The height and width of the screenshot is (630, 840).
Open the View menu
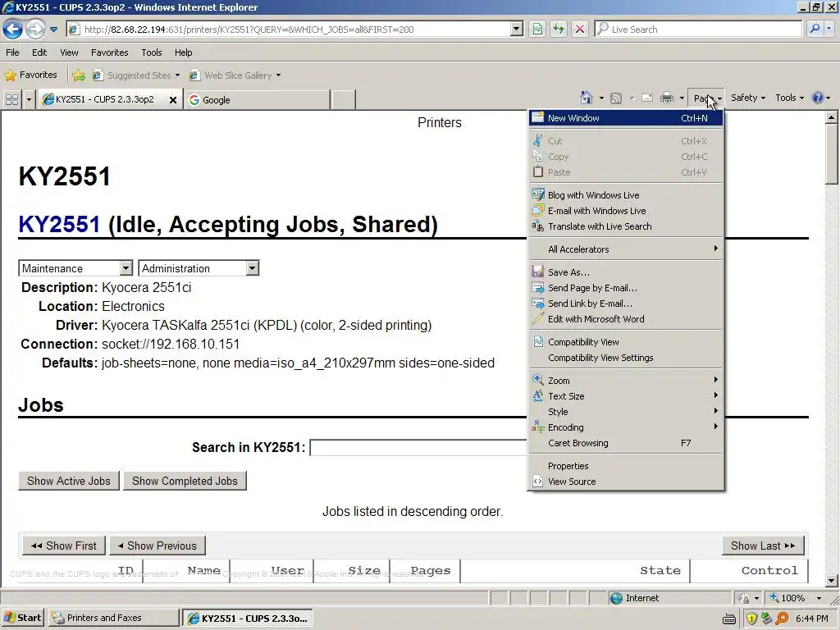pos(69,52)
